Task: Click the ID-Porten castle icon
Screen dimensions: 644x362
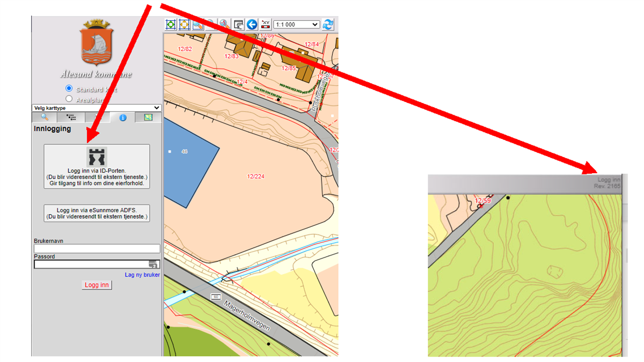Action: pyautogui.click(x=97, y=157)
